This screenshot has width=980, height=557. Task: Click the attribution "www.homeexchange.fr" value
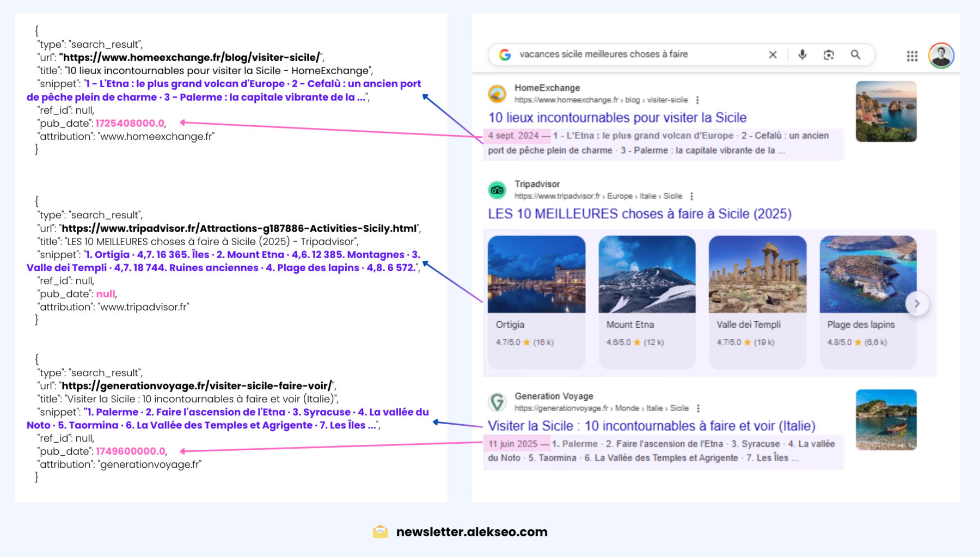click(156, 136)
